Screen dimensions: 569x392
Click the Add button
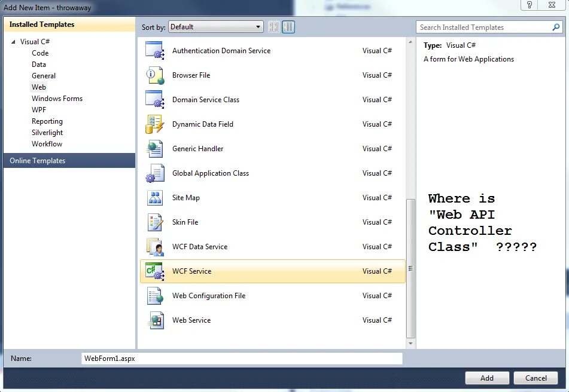(x=487, y=378)
